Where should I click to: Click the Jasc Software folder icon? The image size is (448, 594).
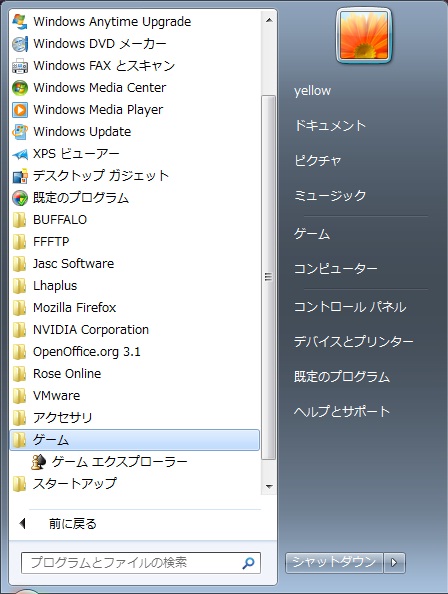pyautogui.click(x=19, y=264)
